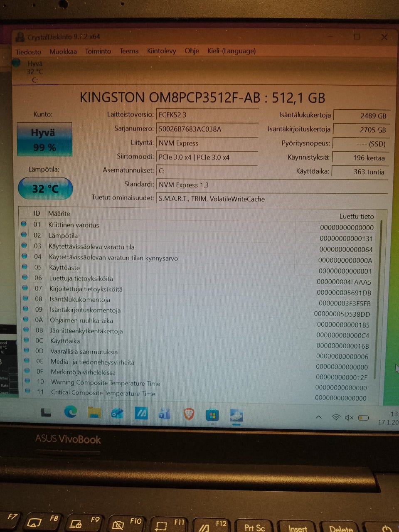
Task: Click the battery tray icon
Action: click(364, 418)
